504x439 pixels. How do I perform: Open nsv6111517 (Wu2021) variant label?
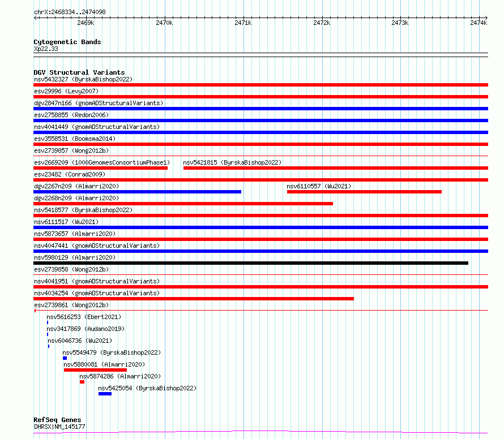click(66, 222)
